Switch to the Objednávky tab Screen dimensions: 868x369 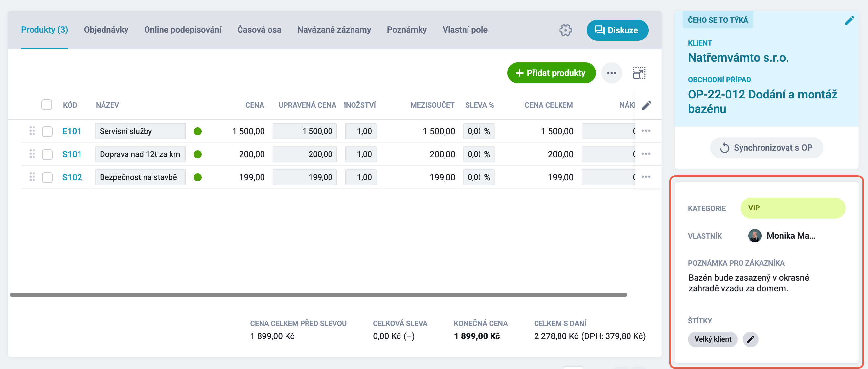[106, 30]
